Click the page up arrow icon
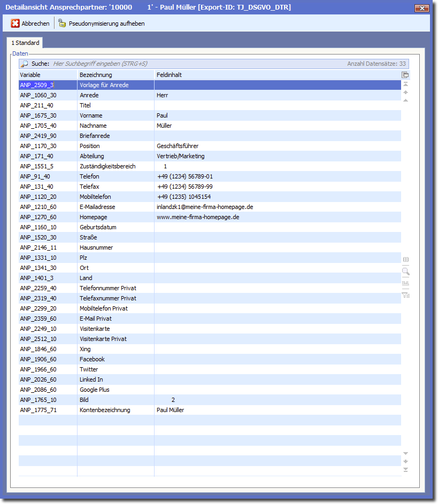The height and width of the screenshot is (504, 438). click(405, 92)
